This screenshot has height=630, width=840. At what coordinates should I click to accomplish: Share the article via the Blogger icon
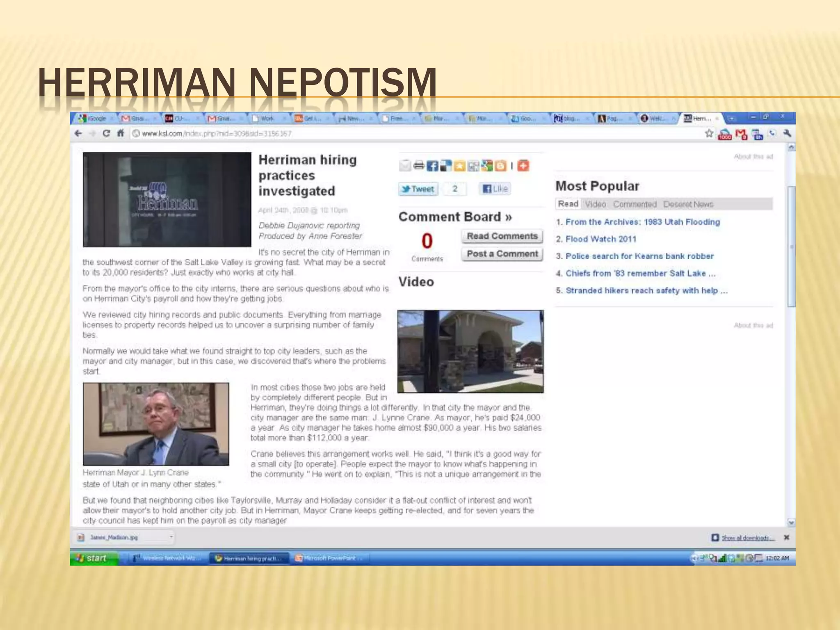click(x=500, y=166)
